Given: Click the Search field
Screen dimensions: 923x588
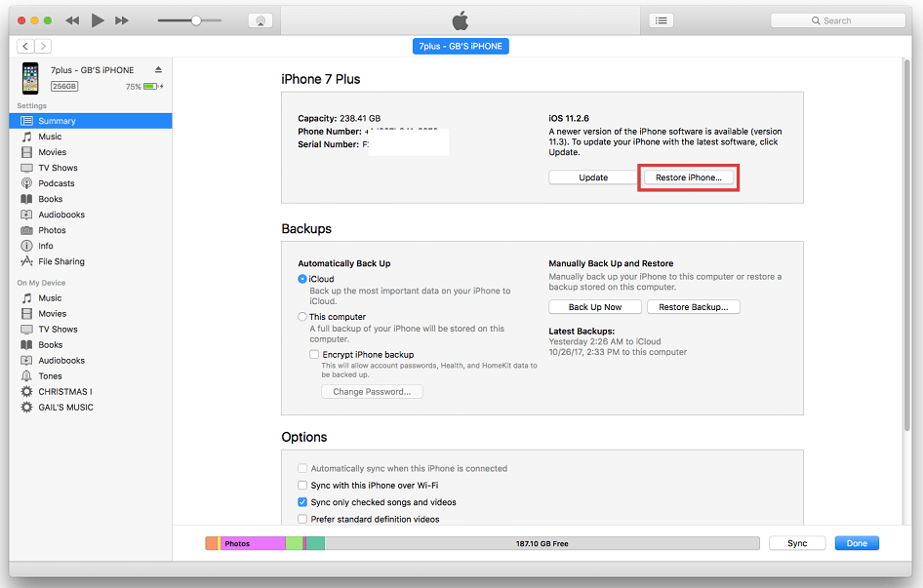Looking at the screenshot, I should [x=836, y=20].
